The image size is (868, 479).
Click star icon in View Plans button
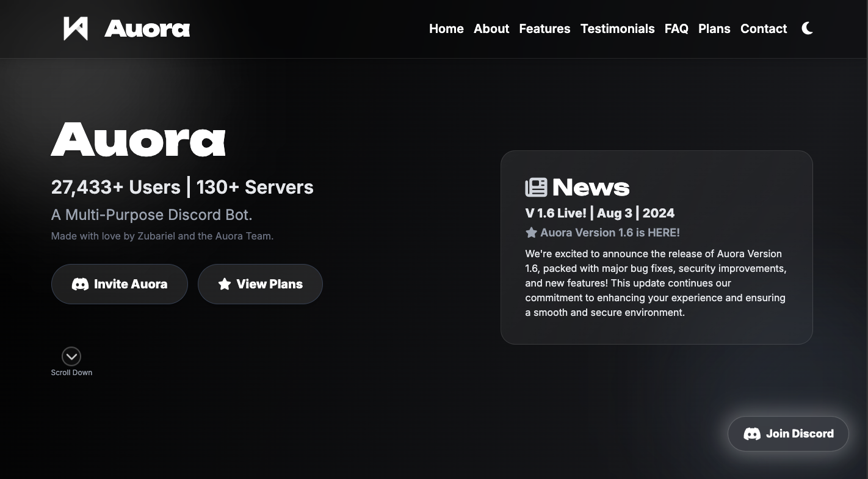click(x=225, y=284)
